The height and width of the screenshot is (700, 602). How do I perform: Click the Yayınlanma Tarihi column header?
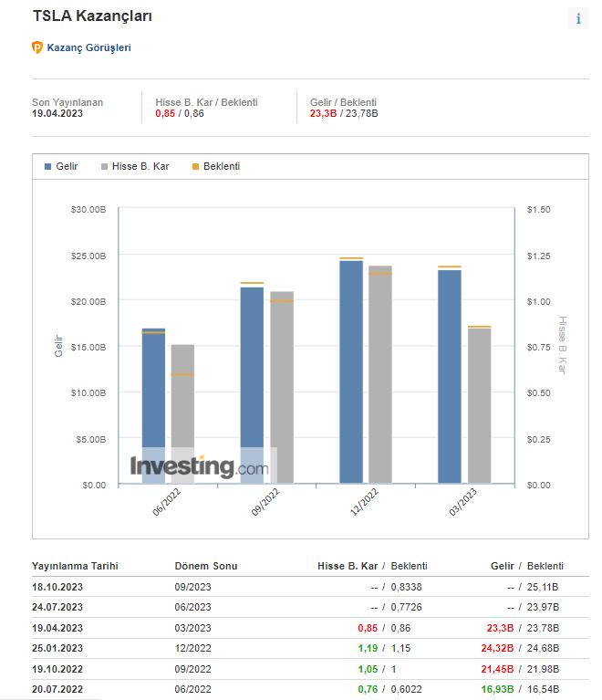point(75,566)
